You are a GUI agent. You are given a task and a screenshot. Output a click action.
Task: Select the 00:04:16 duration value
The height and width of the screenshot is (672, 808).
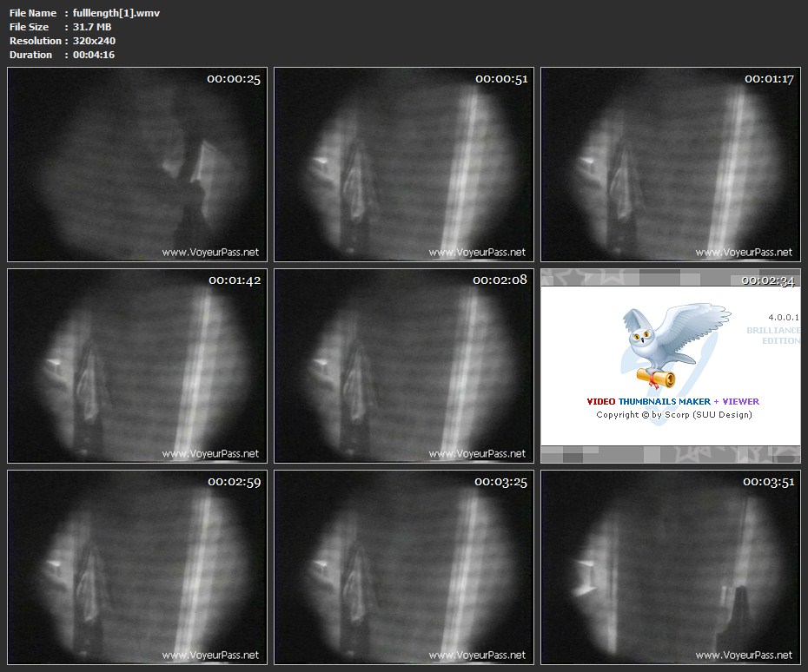click(94, 55)
